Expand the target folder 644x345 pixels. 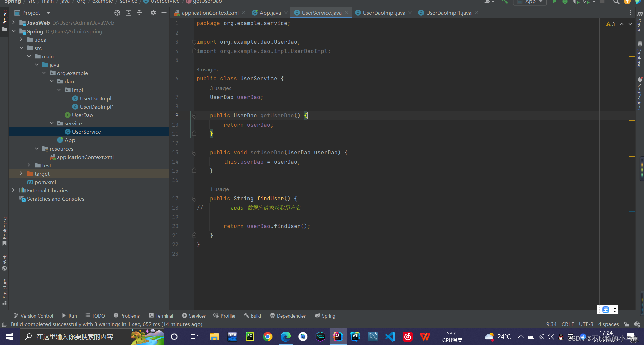pos(21,174)
